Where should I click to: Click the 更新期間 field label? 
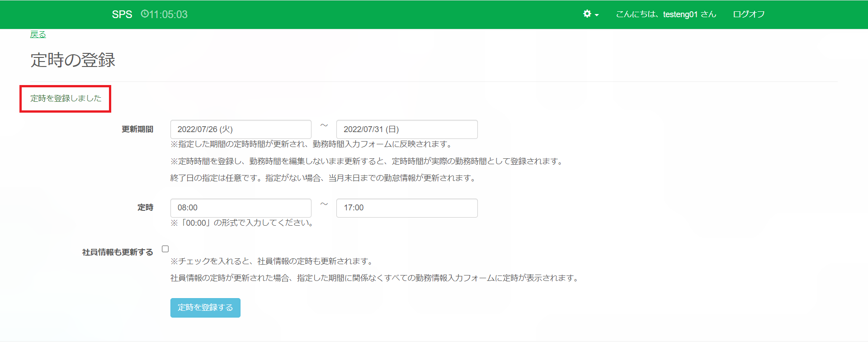(137, 129)
